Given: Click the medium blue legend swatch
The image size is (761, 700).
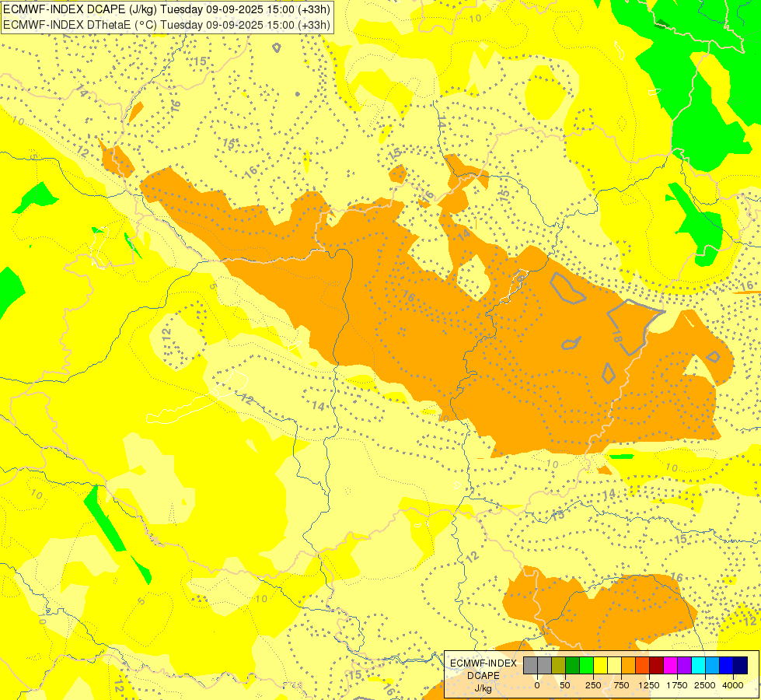Looking at the screenshot, I should 727,666.
